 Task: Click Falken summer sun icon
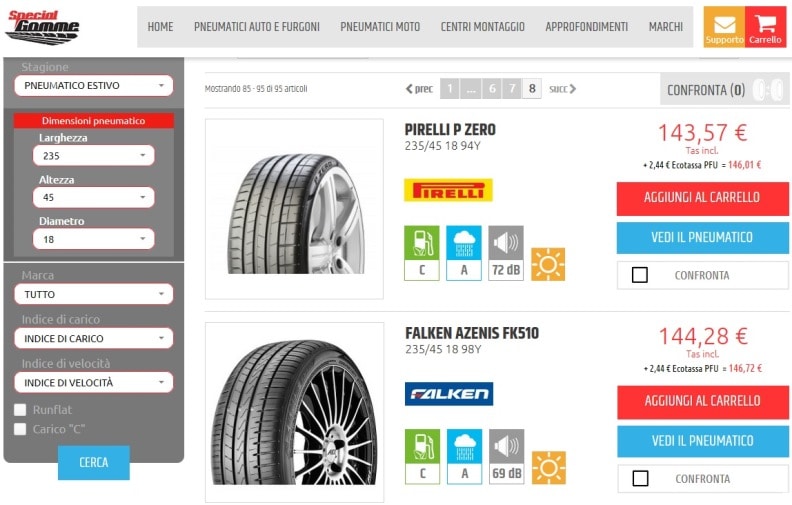[548, 467]
